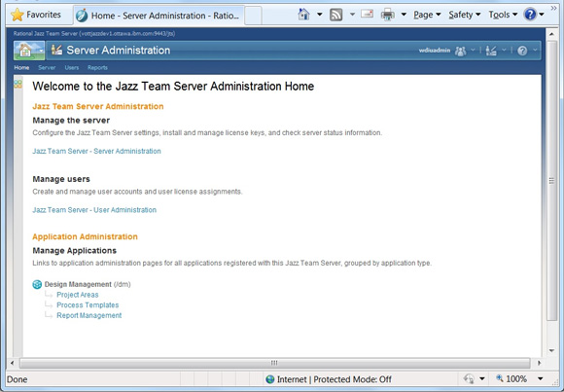Select the Server navigation tab
The image size is (564, 392).
(x=47, y=68)
